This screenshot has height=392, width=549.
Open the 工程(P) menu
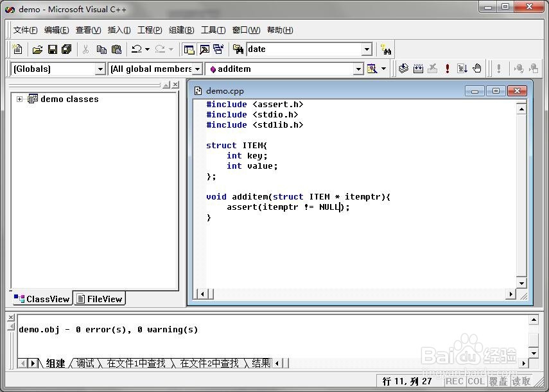[x=150, y=30]
